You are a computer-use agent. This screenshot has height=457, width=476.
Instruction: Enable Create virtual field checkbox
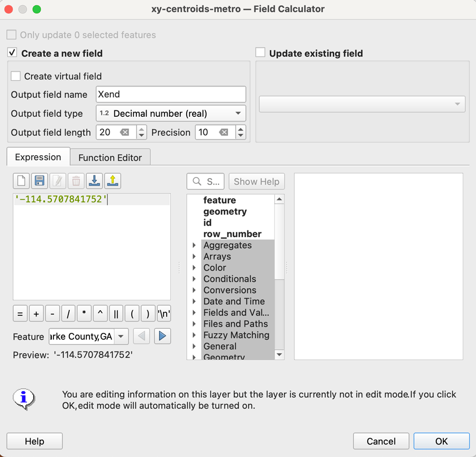pyautogui.click(x=16, y=76)
